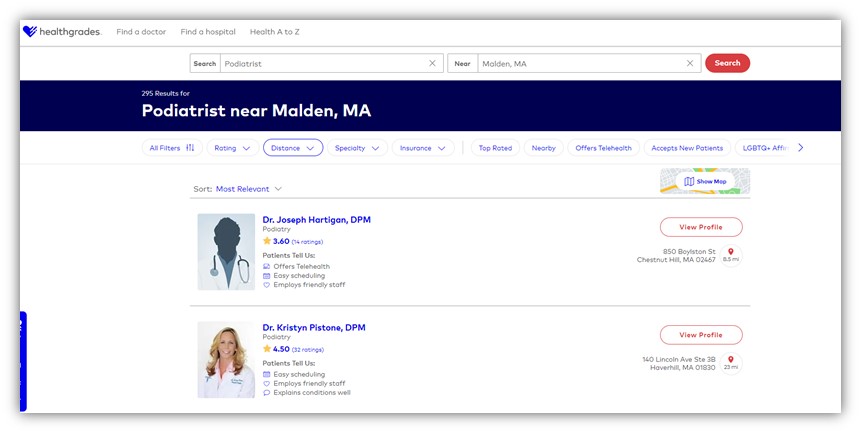
Task: Show more filter chips with right arrow
Action: click(x=801, y=148)
